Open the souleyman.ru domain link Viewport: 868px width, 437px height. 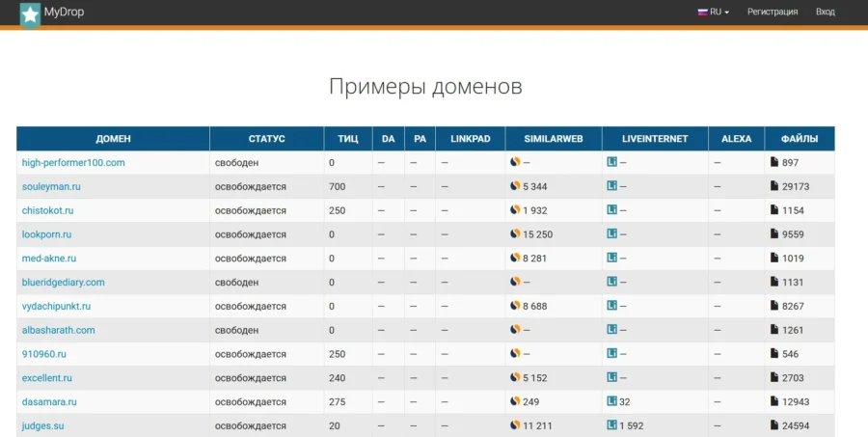click(51, 186)
